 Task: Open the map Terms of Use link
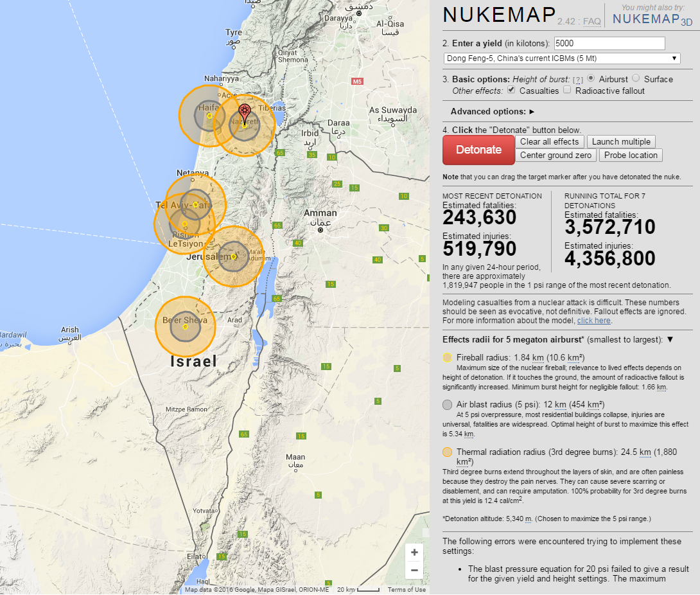tap(407, 590)
